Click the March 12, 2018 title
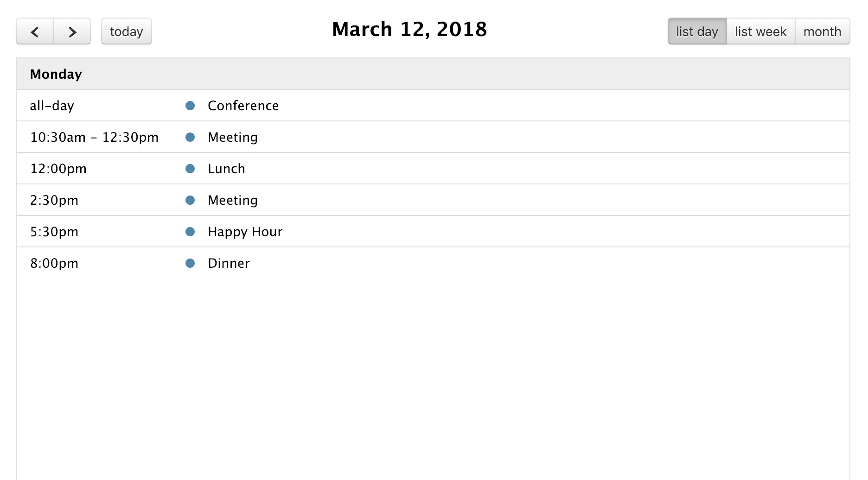 409,29
